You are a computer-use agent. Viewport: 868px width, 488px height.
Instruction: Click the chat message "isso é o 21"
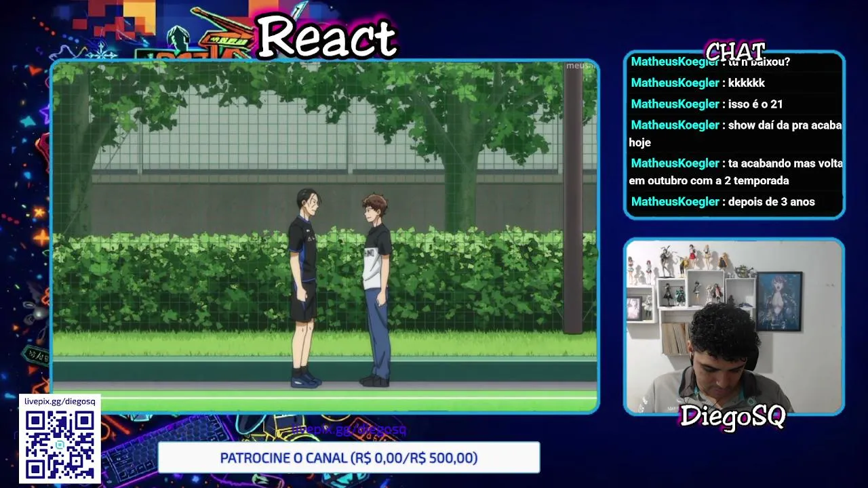(x=755, y=104)
